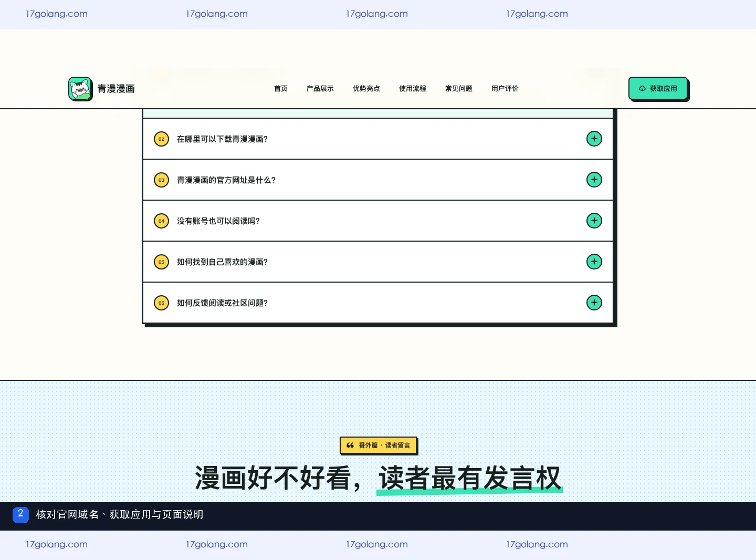This screenshot has width=756, height=560.
Task: Expand 如何反馈阅读或社区问题 plus button
Action: (594, 303)
